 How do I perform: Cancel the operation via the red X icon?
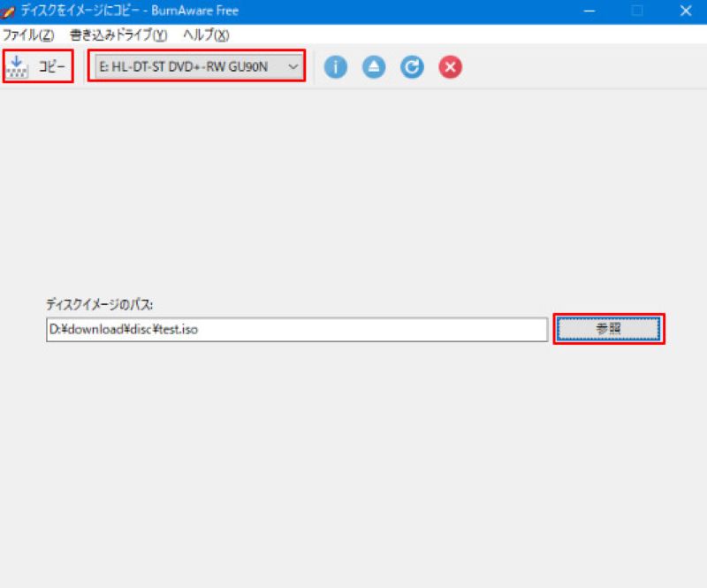coord(450,66)
